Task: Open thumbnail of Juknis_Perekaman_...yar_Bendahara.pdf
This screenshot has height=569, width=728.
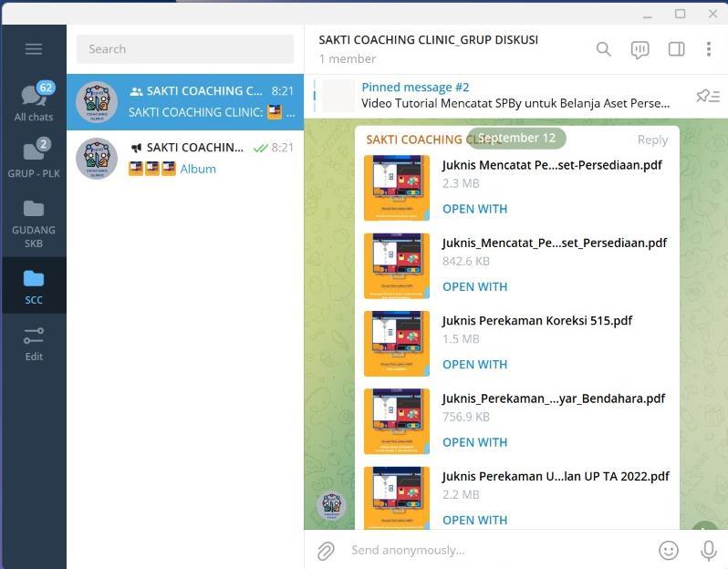Action: [x=397, y=421]
